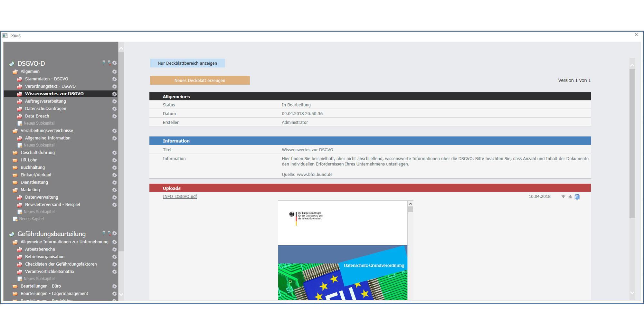Open gear settings for Arbeitsbereiche

[114, 249]
